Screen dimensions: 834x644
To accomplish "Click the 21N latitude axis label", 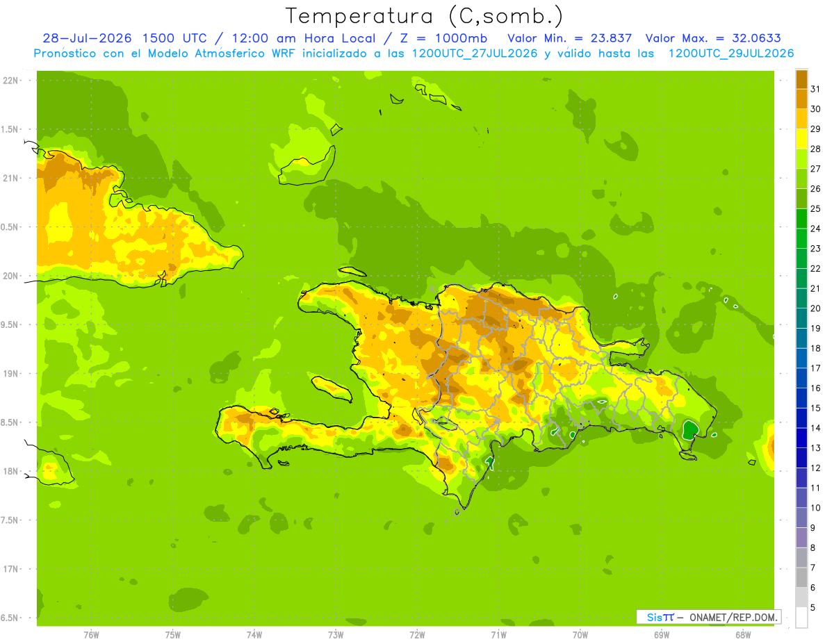I will pyautogui.click(x=10, y=179).
